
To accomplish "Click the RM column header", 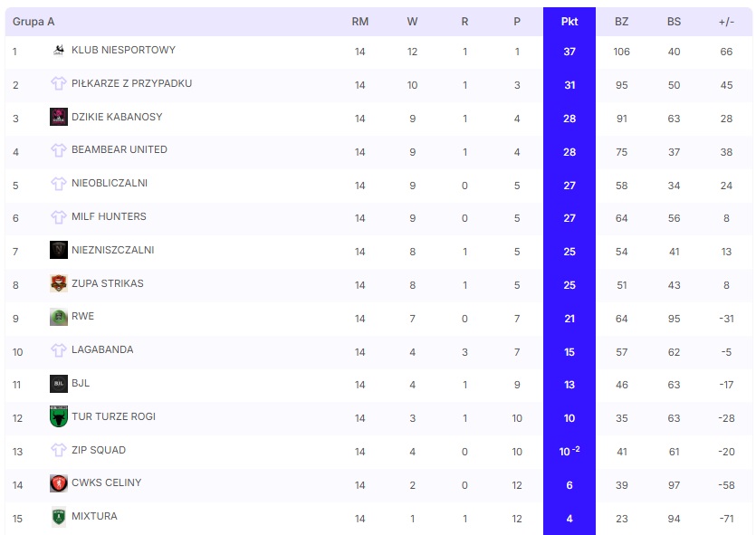I will [x=360, y=22].
